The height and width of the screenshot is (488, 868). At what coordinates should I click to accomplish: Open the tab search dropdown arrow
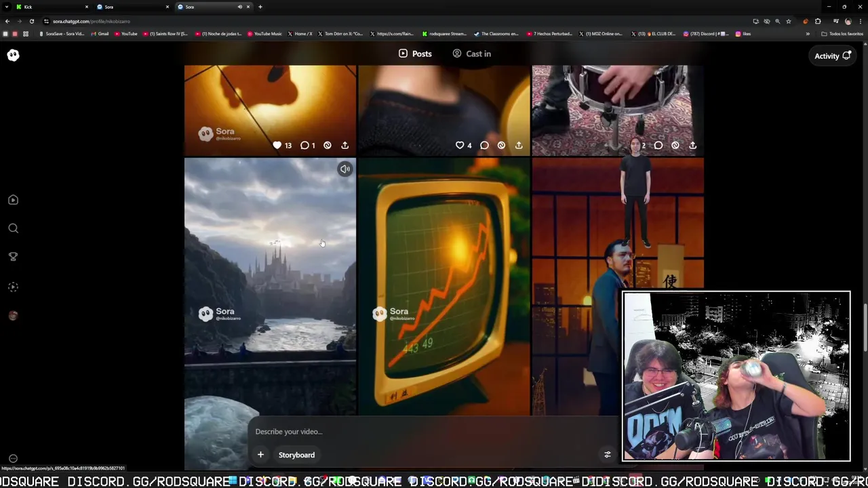[7, 7]
